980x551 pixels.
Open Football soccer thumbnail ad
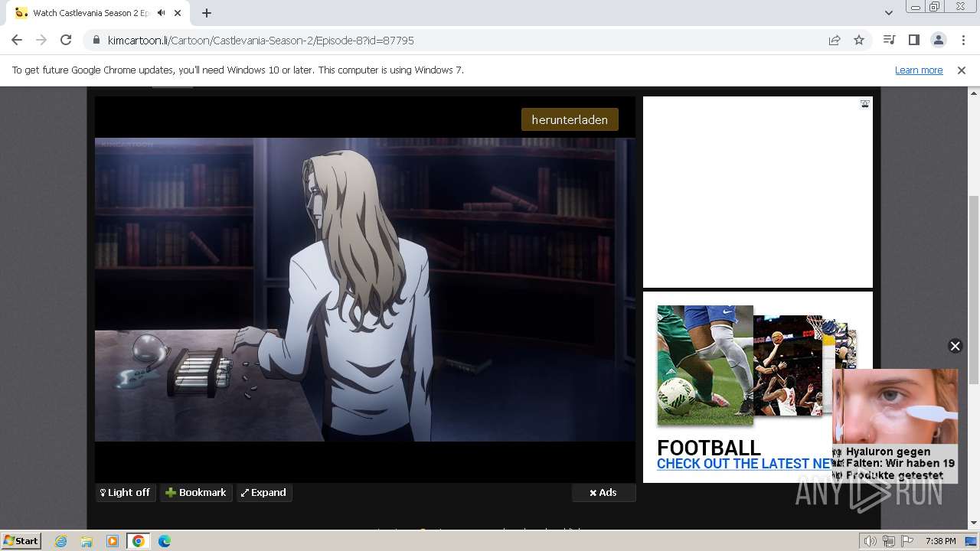pos(705,365)
